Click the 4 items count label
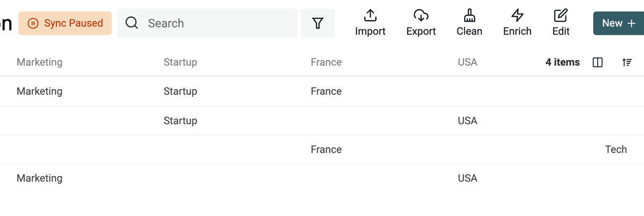The width and height of the screenshot is (644, 216). click(x=562, y=62)
